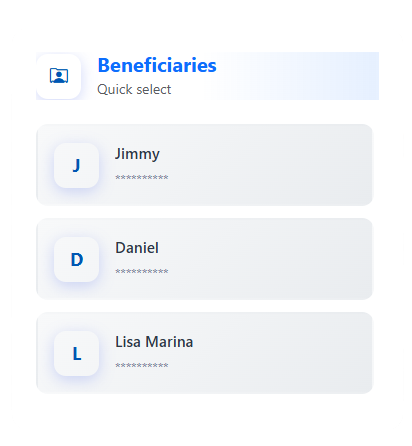Select the L avatar icon for Lisa Marina
The width and height of the screenshot is (412, 446).
coord(77,353)
